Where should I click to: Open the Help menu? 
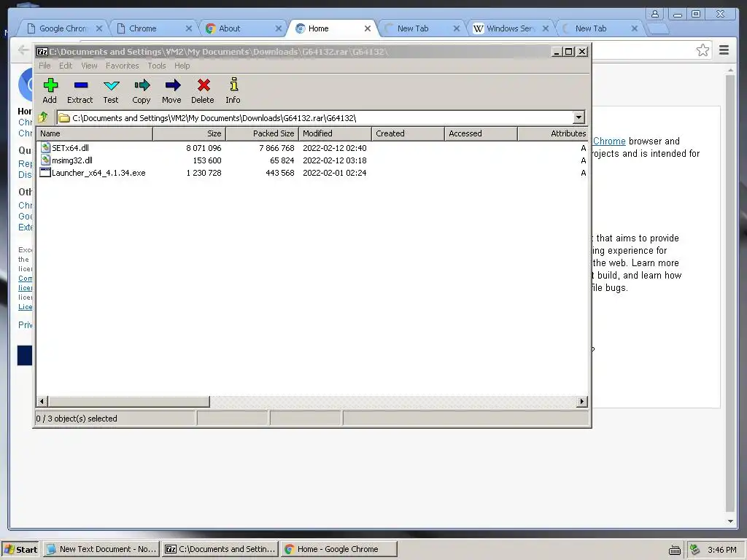182,66
